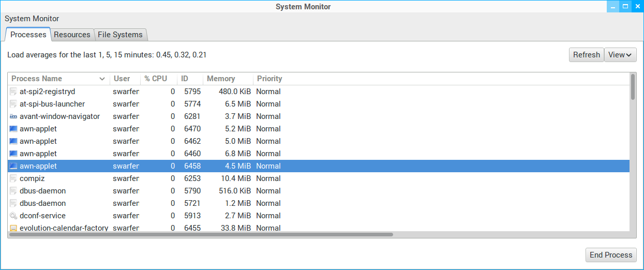Screen dimensions: 644x270
Task: Maximize the System Monitor window
Action: 625,7
